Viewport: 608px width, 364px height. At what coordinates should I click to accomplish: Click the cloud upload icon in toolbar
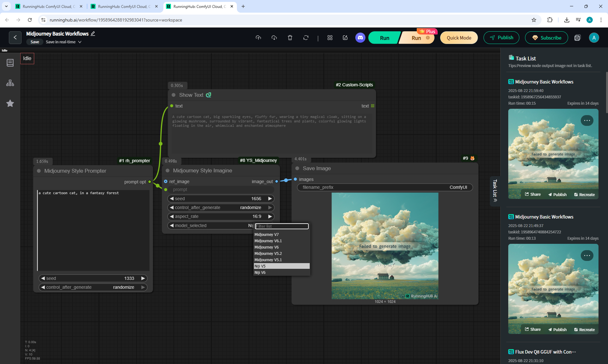[x=258, y=38]
